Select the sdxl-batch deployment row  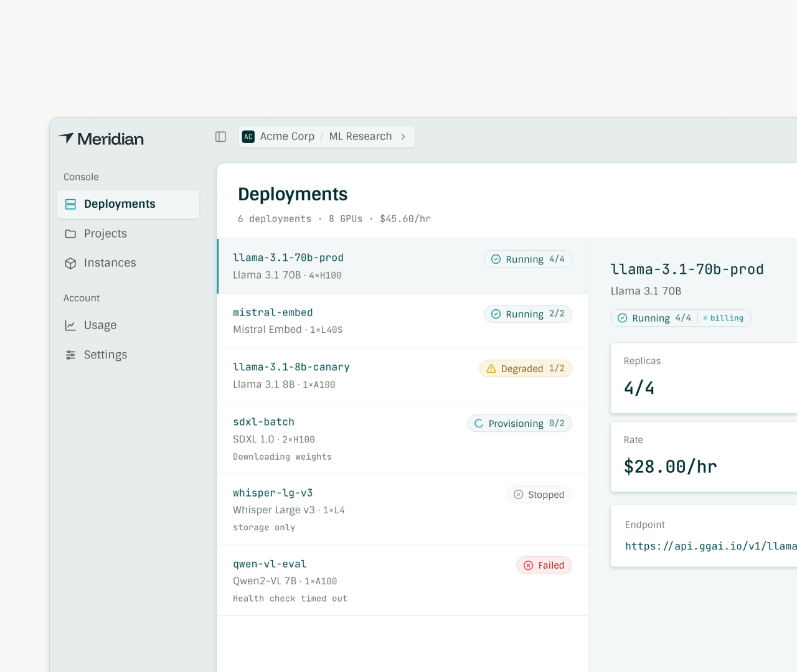403,439
